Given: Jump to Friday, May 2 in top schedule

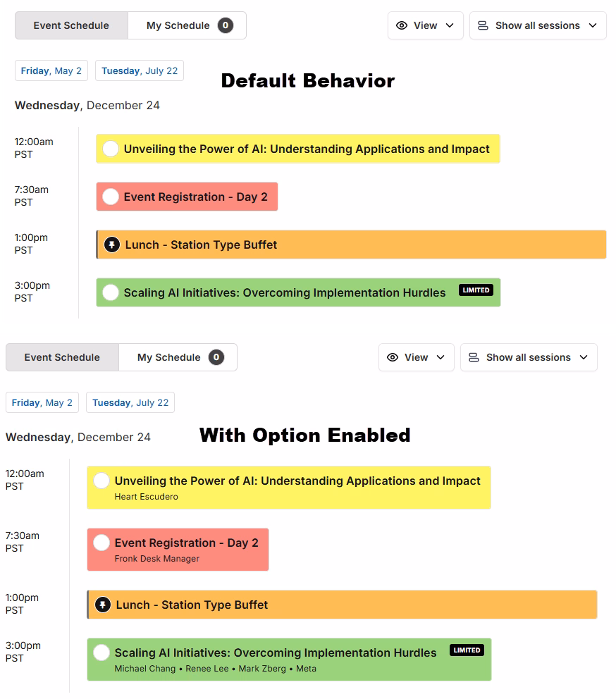Looking at the screenshot, I should (x=51, y=70).
